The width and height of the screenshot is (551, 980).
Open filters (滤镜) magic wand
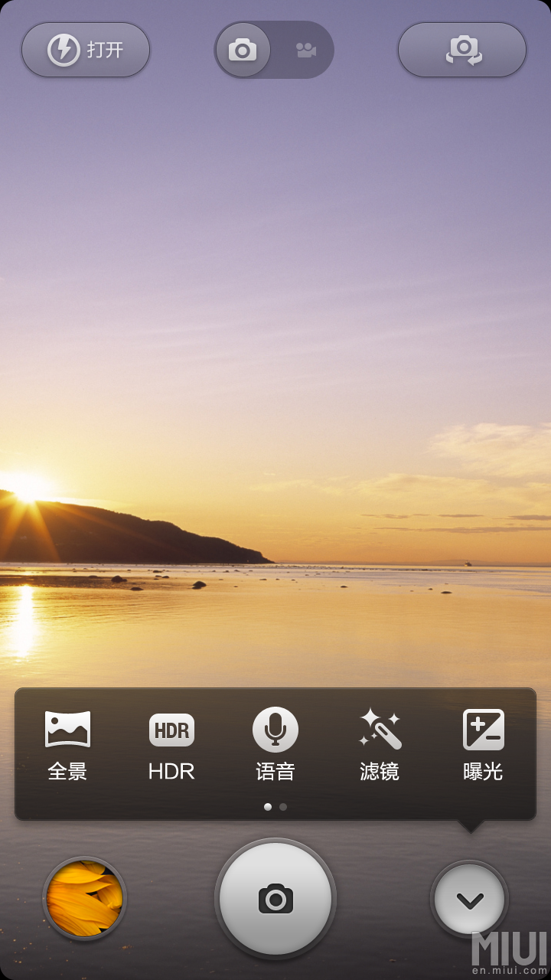[x=380, y=746]
